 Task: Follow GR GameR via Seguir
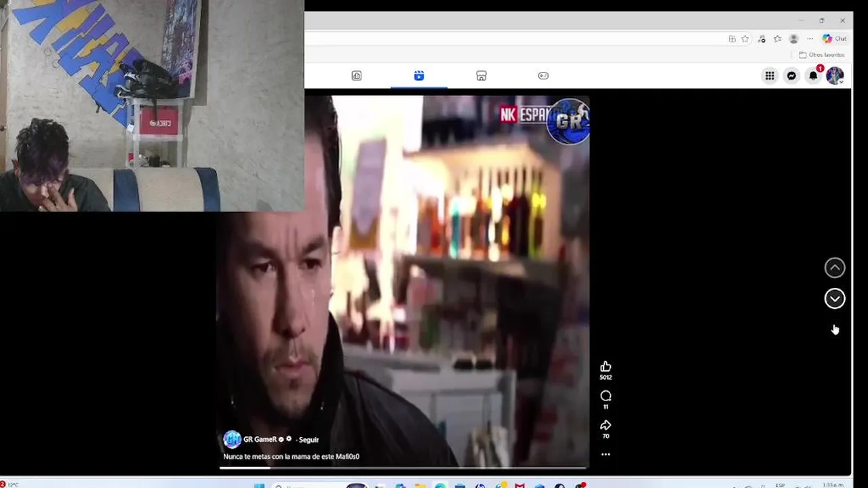tap(309, 440)
